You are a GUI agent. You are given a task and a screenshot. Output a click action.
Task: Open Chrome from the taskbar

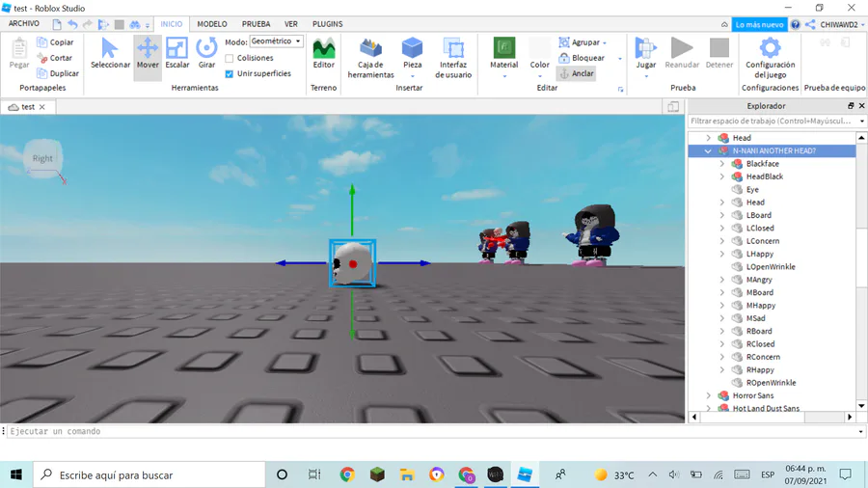347,474
